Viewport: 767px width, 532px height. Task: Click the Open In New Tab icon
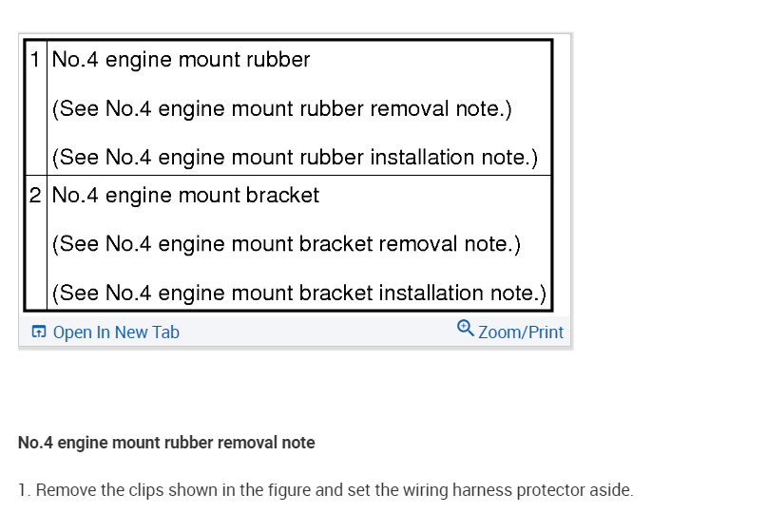click(x=39, y=332)
